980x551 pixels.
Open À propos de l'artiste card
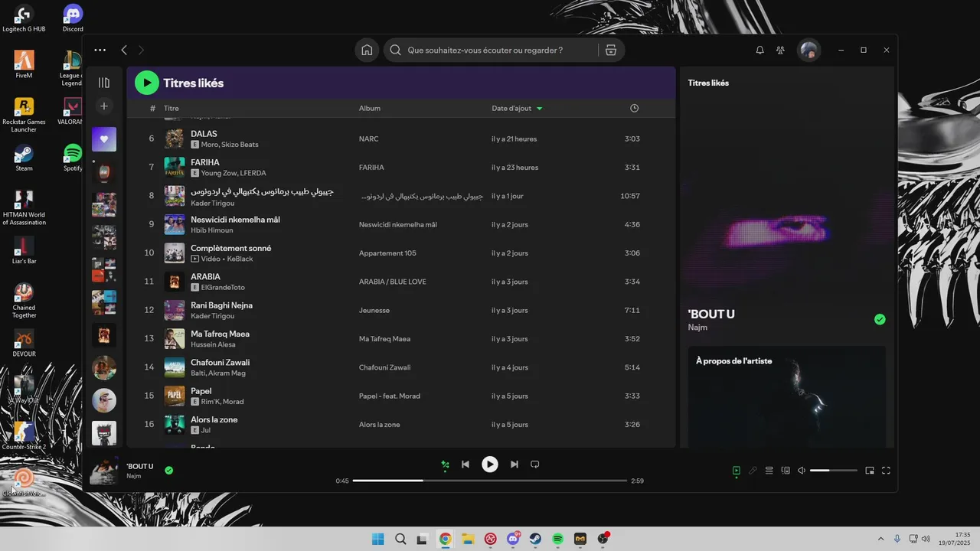(786, 396)
